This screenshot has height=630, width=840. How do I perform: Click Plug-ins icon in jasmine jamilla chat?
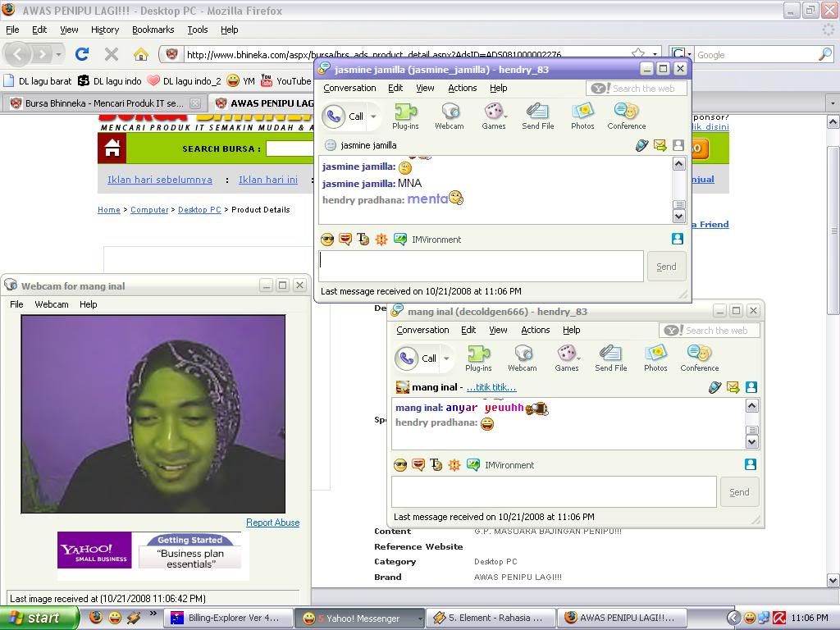pos(405,116)
